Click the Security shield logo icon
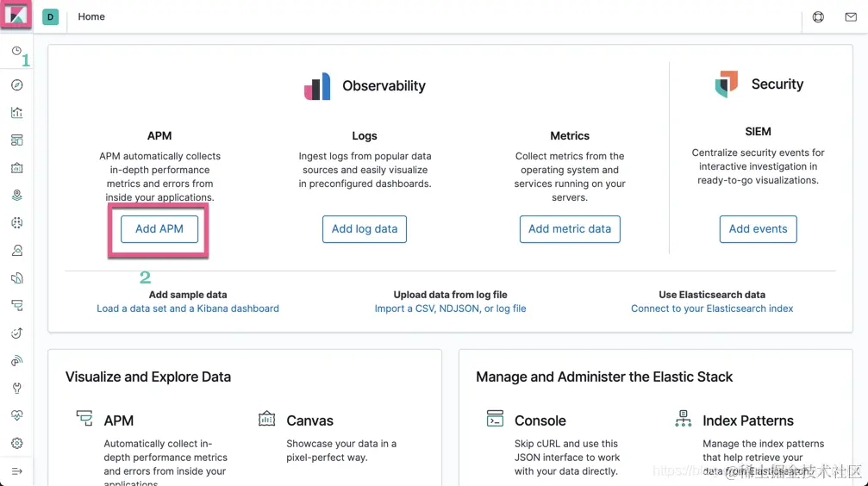The height and width of the screenshot is (486, 868). (727, 84)
